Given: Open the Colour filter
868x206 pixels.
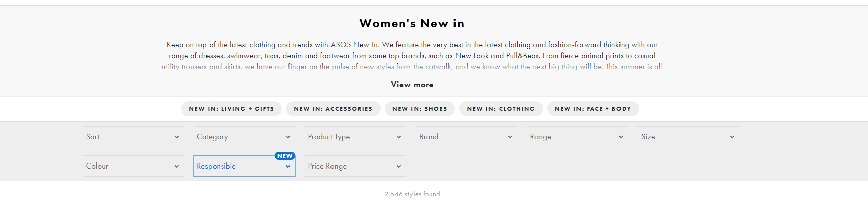Looking at the screenshot, I should 133,166.
